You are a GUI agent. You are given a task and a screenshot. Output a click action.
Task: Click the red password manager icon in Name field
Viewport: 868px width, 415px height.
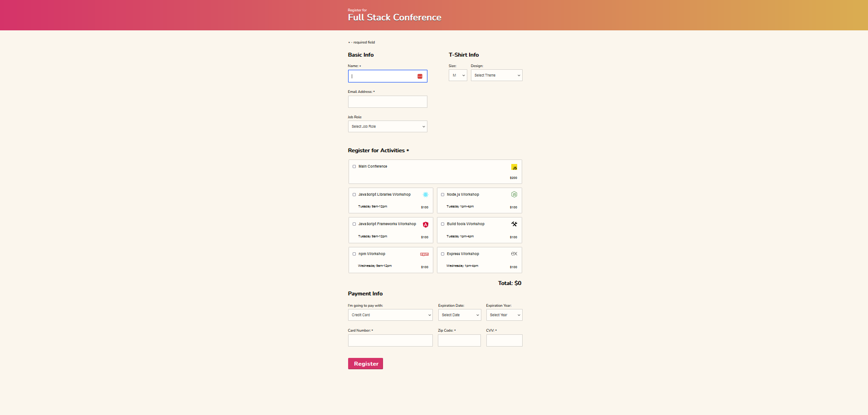420,76
